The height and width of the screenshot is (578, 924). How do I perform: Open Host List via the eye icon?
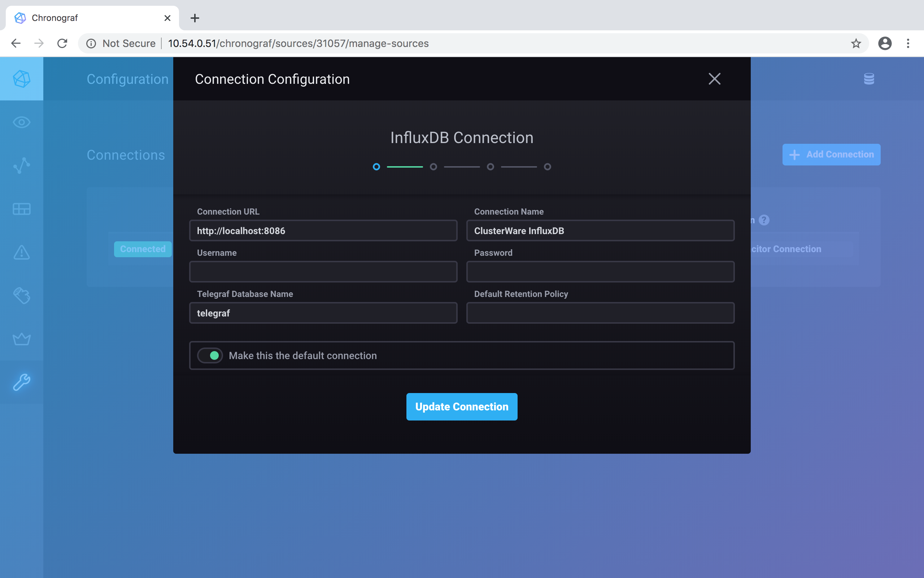pos(21,122)
